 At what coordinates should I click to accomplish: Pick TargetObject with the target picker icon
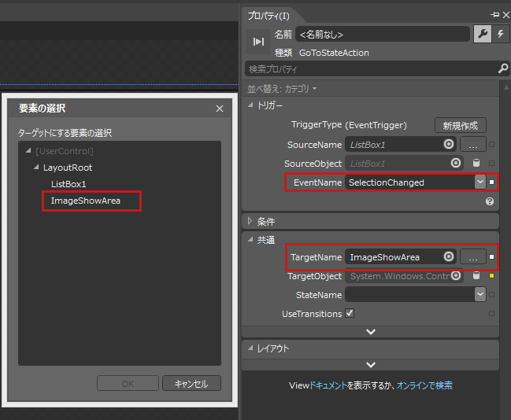[456, 275]
